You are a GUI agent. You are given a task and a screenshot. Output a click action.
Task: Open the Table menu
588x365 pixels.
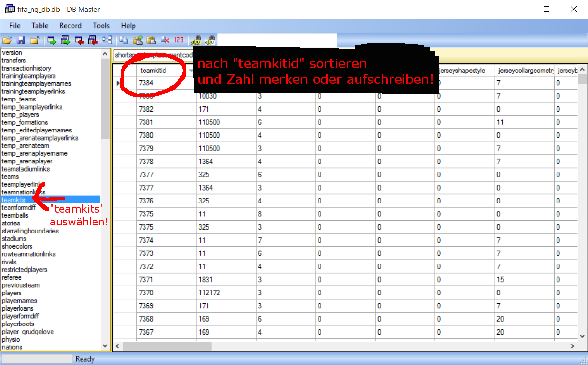click(x=40, y=26)
